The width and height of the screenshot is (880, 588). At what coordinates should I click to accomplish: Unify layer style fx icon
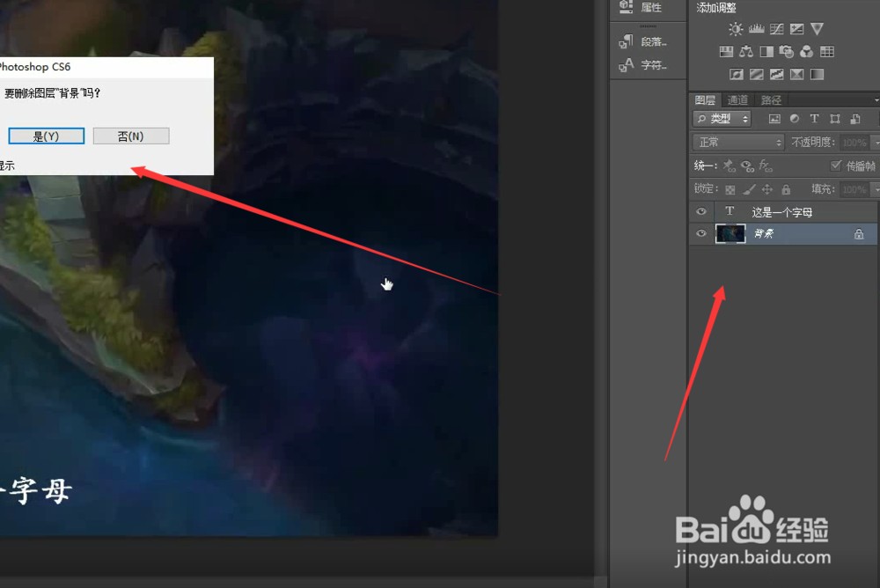[766, 165]
